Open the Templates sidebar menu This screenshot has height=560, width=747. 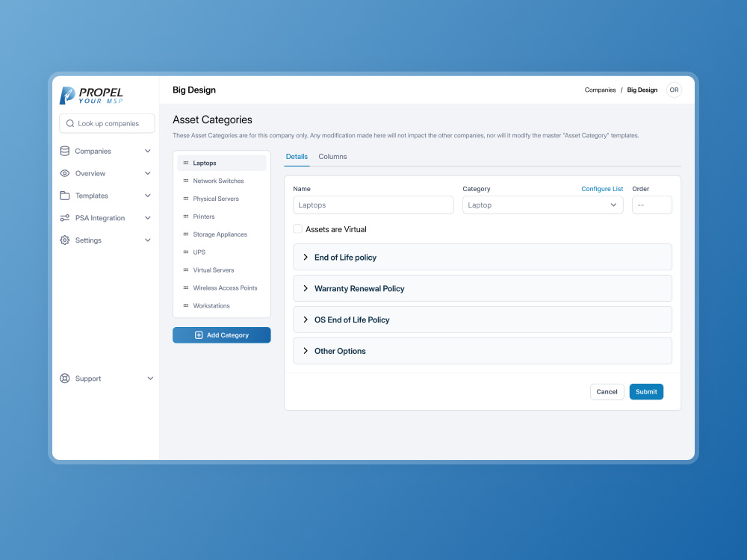point(106,196)
